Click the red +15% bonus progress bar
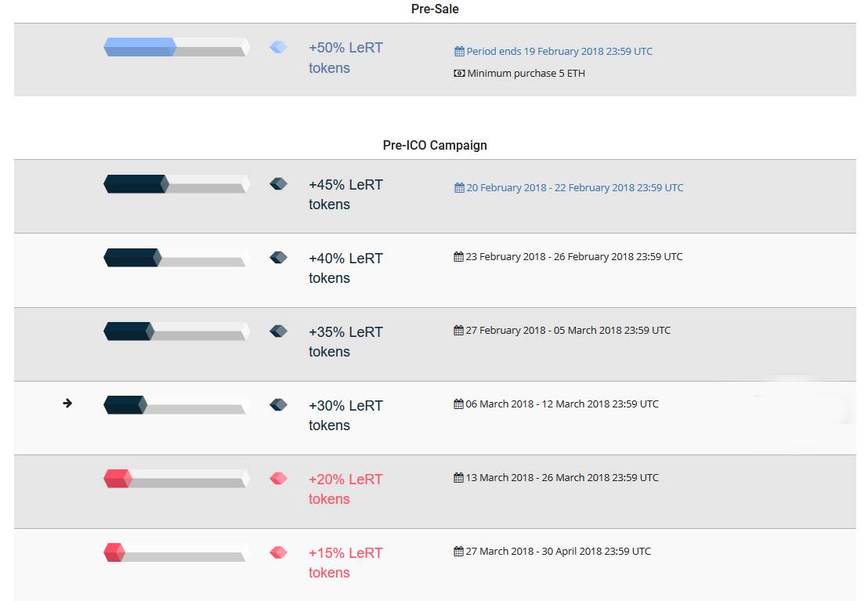The image size is (868, 601). click(176, 552)
